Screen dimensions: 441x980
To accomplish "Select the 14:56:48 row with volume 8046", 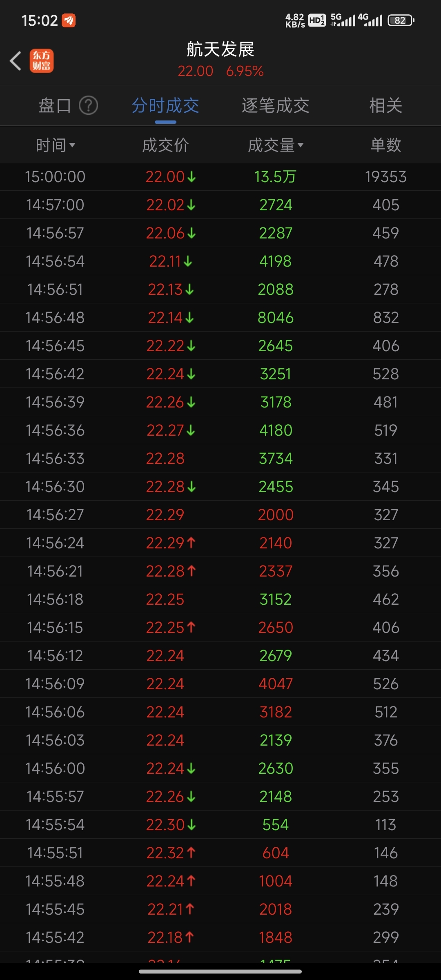I will (x=220, y=318).
